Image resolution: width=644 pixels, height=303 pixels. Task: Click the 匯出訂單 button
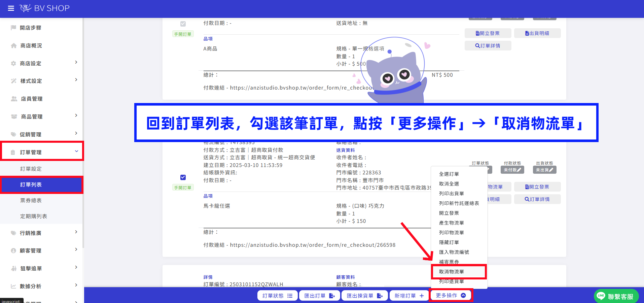point(320,296)
